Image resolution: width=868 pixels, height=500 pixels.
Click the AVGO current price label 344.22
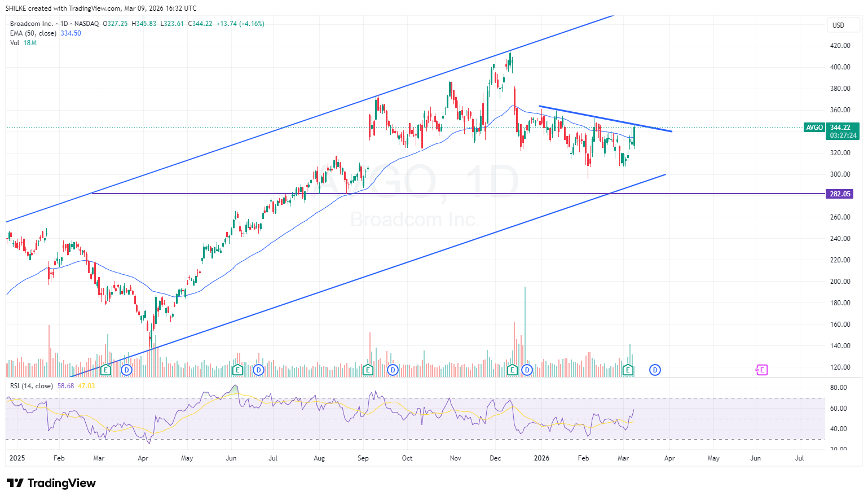click(840, 128)
